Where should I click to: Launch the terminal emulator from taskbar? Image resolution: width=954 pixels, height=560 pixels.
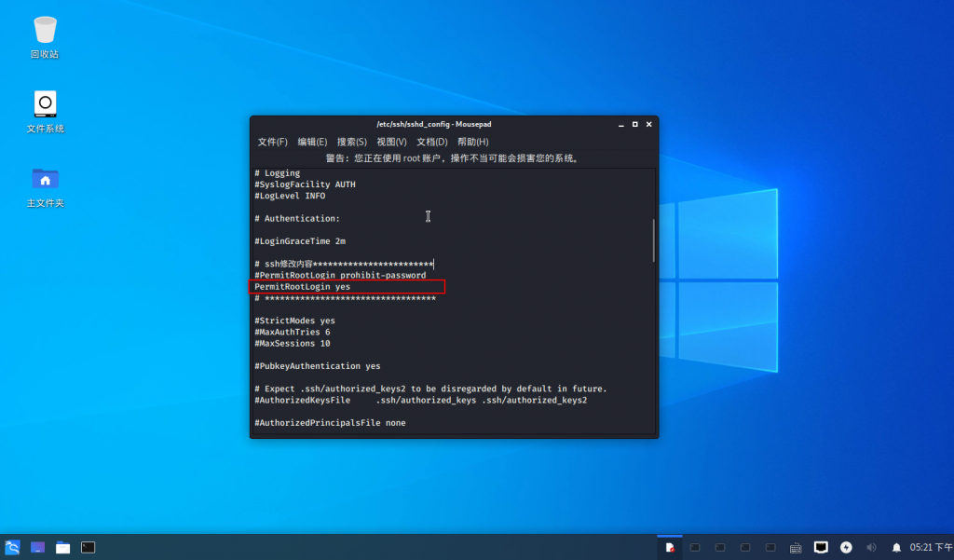coord(89,547)
